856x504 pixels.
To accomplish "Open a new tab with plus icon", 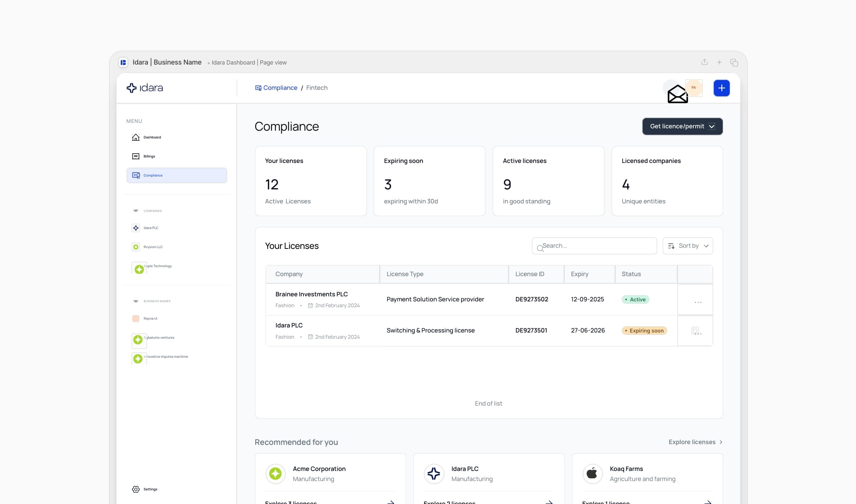I will (x=719, y=62).
